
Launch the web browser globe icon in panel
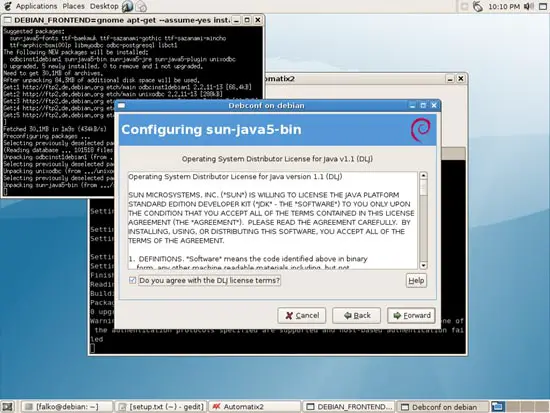click(128, 6)
